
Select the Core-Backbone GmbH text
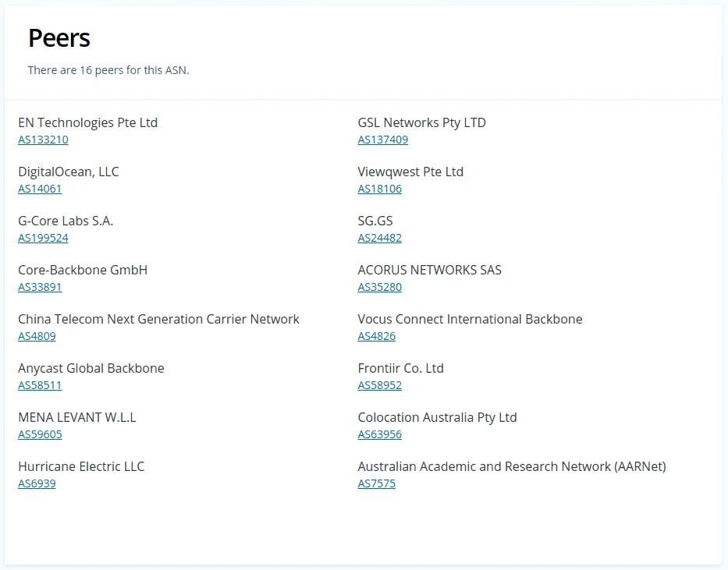pos(83,270)
